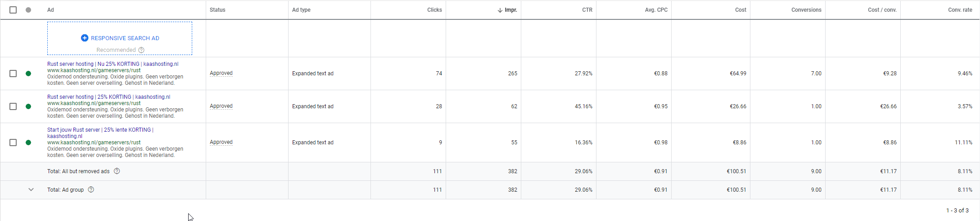
Task: Click help icon beside Total: All but removed ads
Action: [117, 171]
